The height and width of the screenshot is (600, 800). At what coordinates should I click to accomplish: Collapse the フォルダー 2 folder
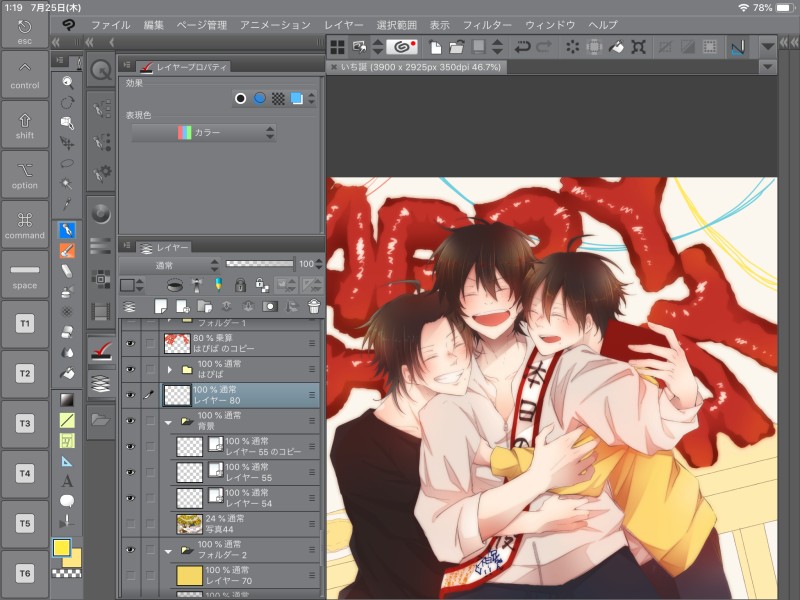pos(168,552)
